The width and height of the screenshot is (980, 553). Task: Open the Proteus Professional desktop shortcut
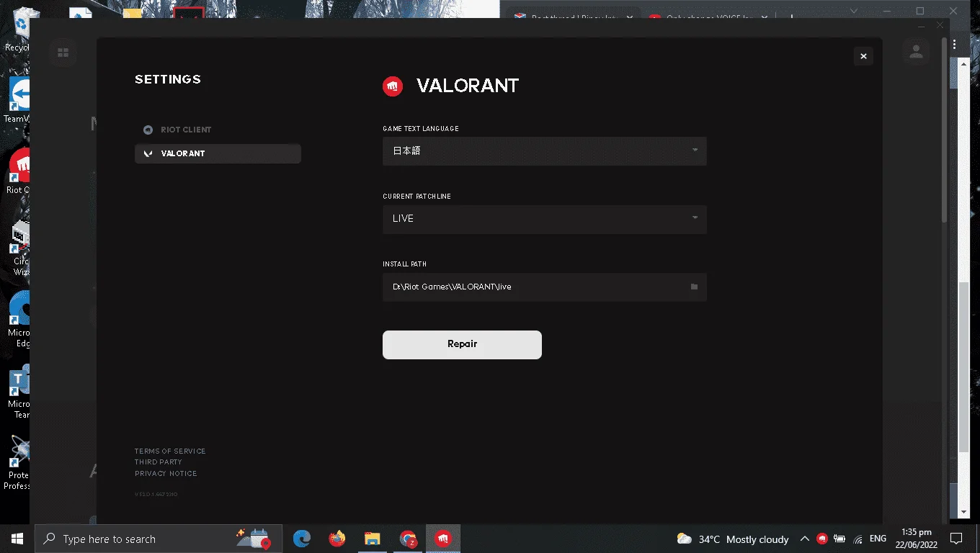pyautogui.click(x=19, y=462)
